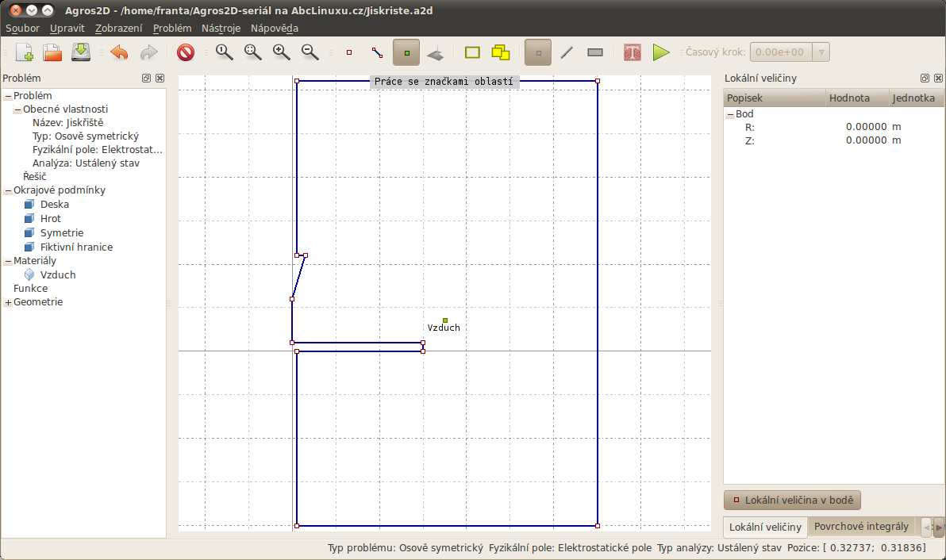Open the Problém menu
946x560 pixels.
point(172,29)
